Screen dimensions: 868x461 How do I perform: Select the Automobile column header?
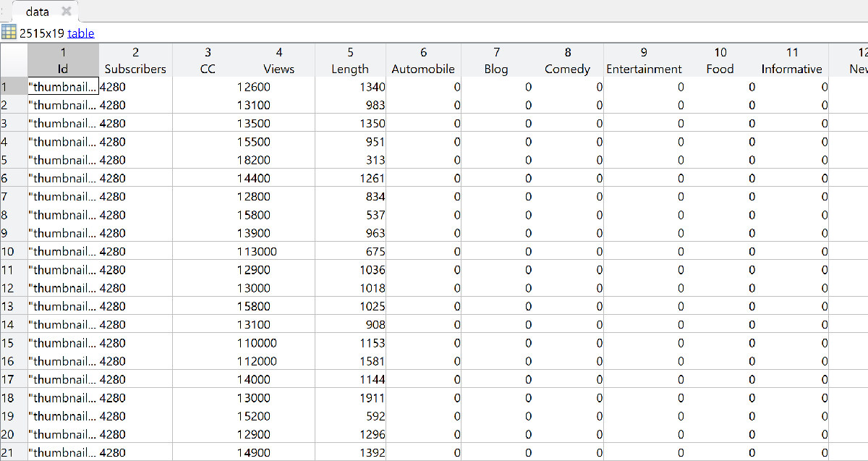click(x=423, y=61)
